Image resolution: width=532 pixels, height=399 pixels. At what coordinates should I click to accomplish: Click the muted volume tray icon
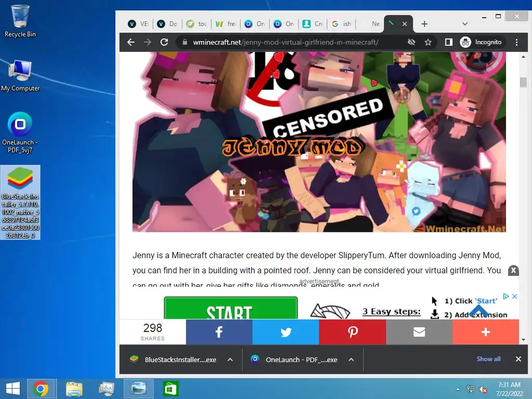[x=483, y=389]
